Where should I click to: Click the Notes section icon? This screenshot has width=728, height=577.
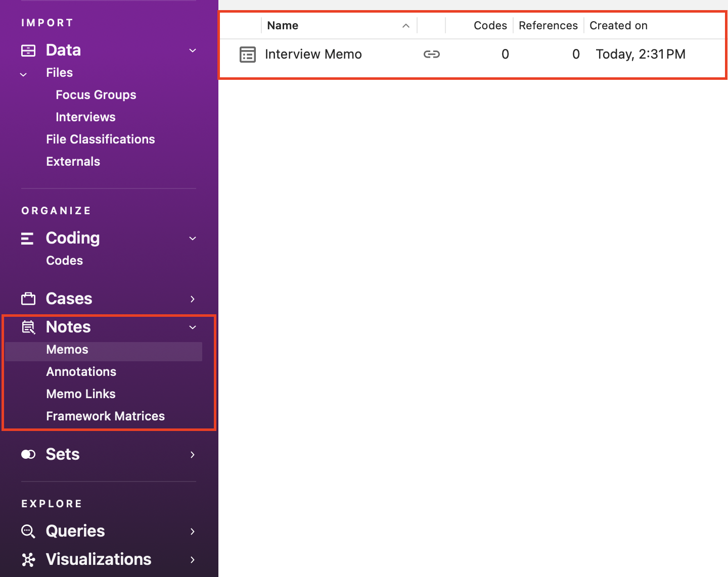[x=28, y=327]
